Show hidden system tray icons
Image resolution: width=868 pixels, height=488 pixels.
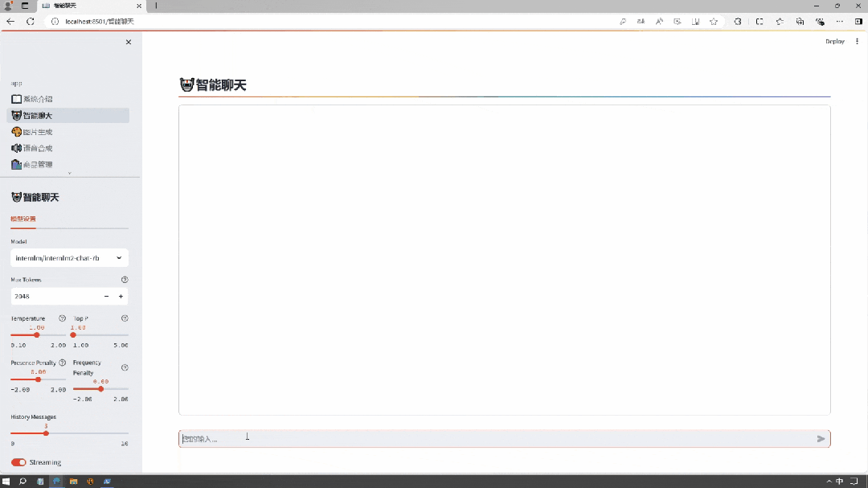click(829, 482)
